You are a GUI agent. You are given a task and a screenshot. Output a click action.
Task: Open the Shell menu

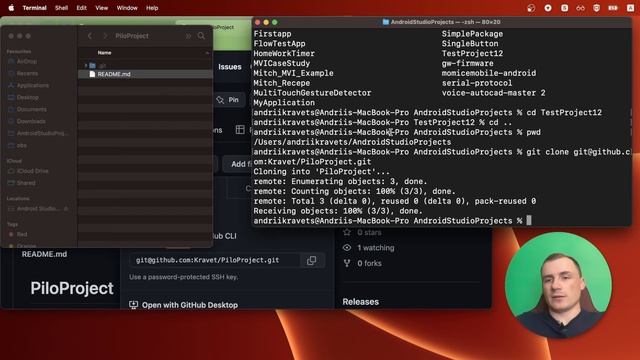tap(61, 8)
